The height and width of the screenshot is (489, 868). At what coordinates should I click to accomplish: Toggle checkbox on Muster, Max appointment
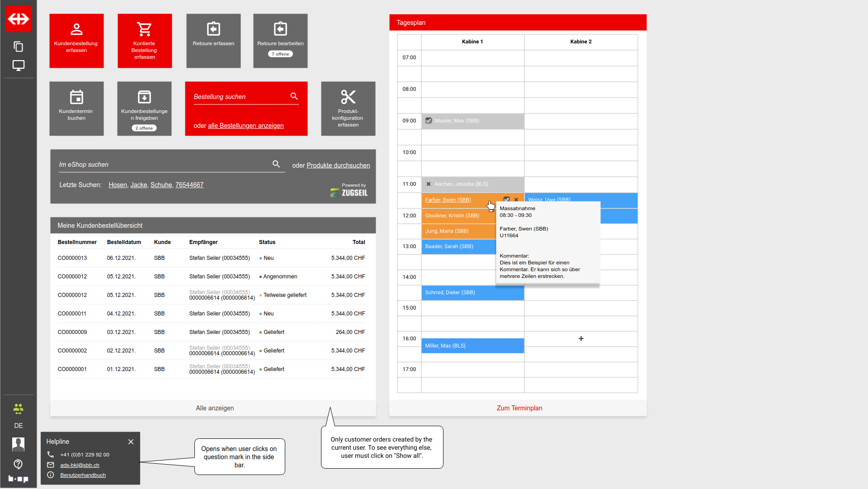429,121
